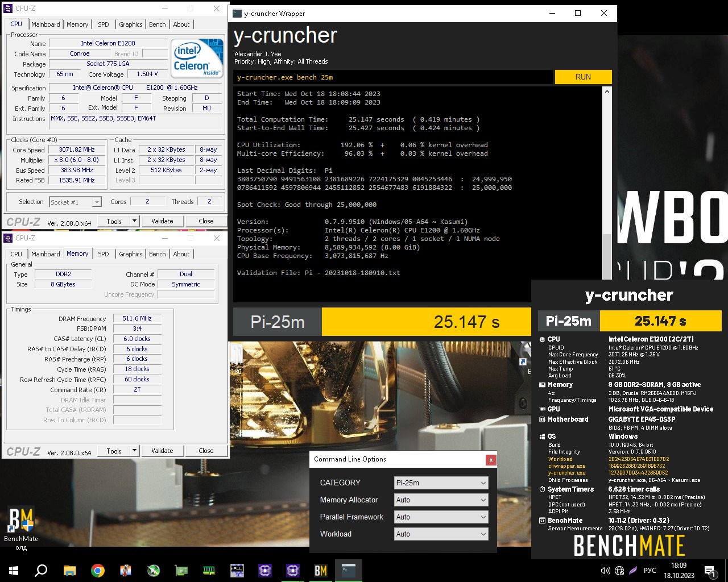Open the Windows Start menu
Viewport: 728px width, 582px height.
pos(14,570)
